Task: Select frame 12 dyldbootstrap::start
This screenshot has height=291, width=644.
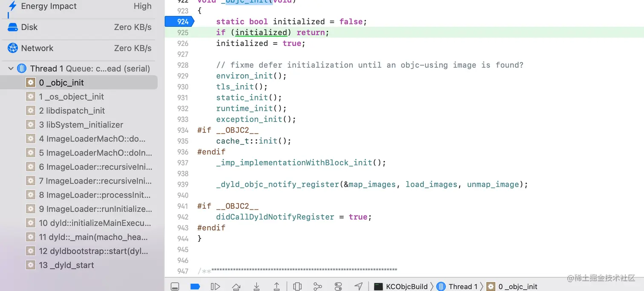Action: click(x=79, y=251)
